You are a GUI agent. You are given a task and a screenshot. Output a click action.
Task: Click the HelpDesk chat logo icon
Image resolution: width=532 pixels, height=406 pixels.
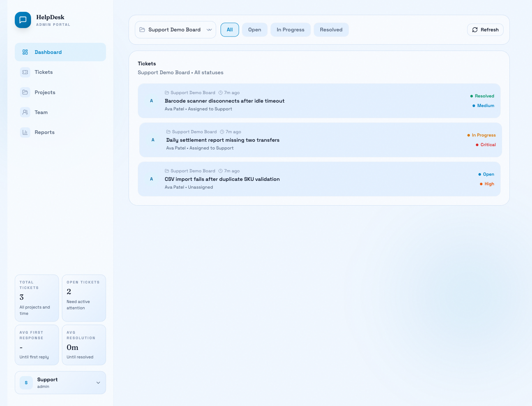point(23,20)
